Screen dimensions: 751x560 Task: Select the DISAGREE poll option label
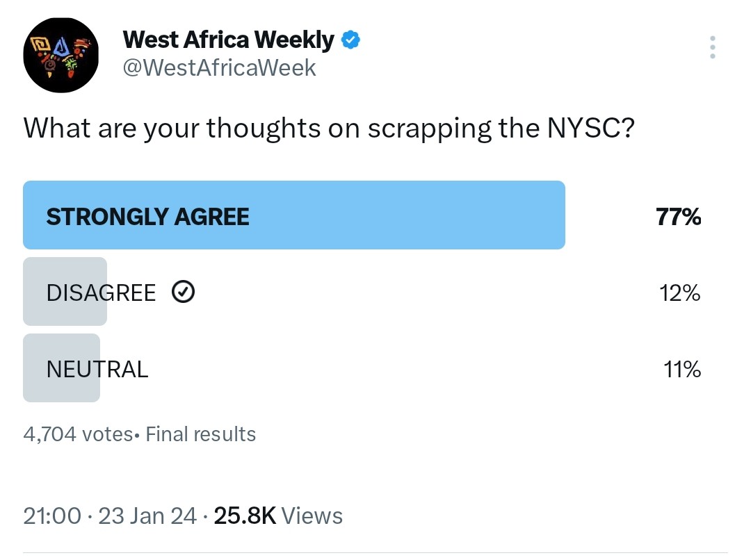101,293
